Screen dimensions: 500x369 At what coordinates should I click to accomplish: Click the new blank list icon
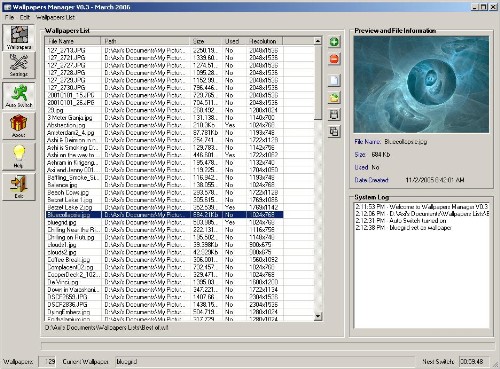click(334, 80)
